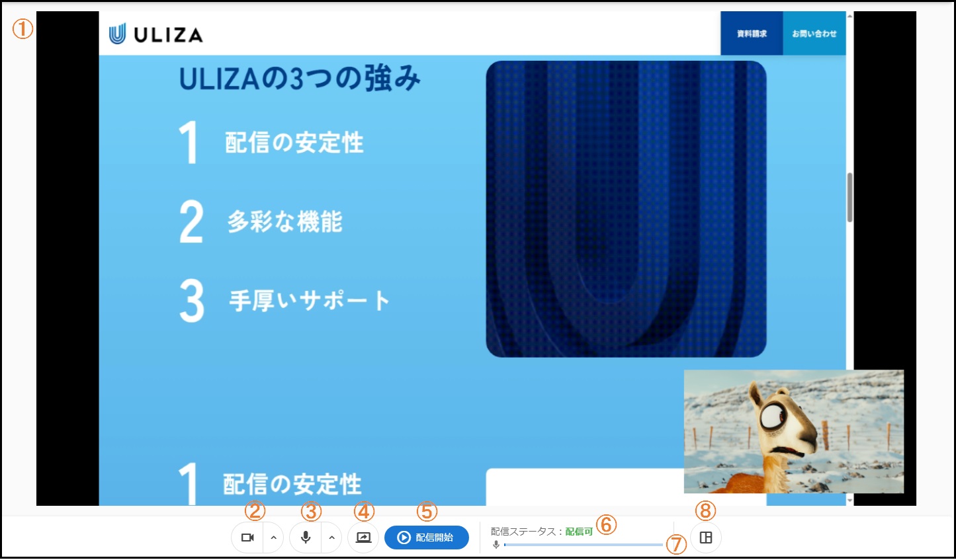Mute the microphone button
This screenshot has height=560, width=956.
click(306, 538)
